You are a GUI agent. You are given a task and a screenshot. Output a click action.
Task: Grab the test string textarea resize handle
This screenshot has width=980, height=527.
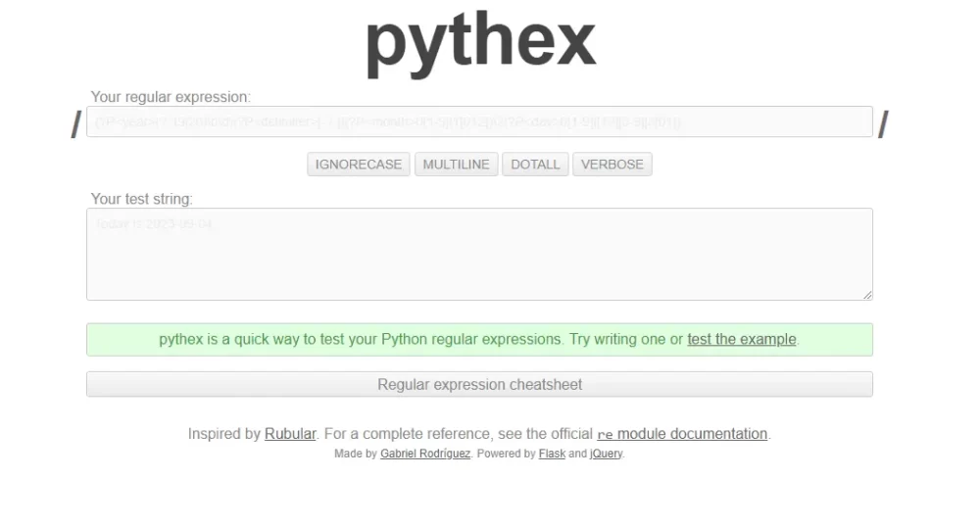click(867, 295)
